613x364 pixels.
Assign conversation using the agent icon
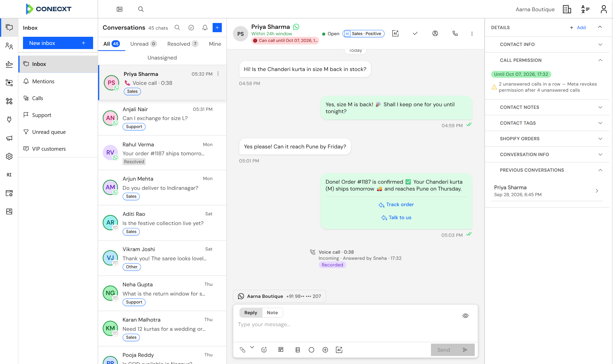[435, 33]
